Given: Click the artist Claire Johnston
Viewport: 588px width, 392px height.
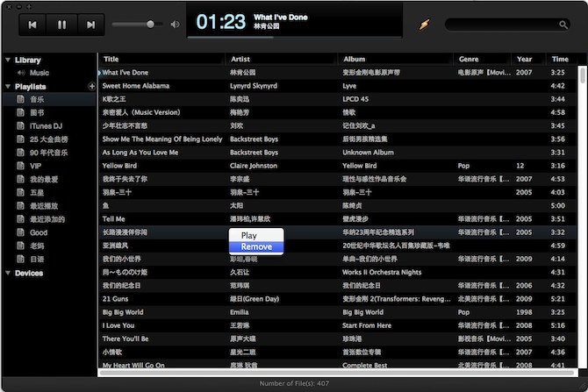Looking at the screenshot, I should click(254, 166).
